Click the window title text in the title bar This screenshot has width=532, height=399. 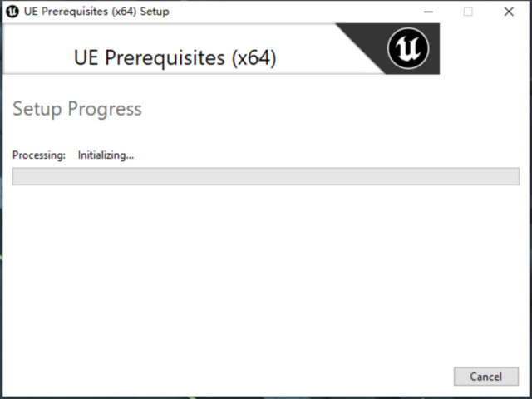pyautogui.click(x=96, y=12)
